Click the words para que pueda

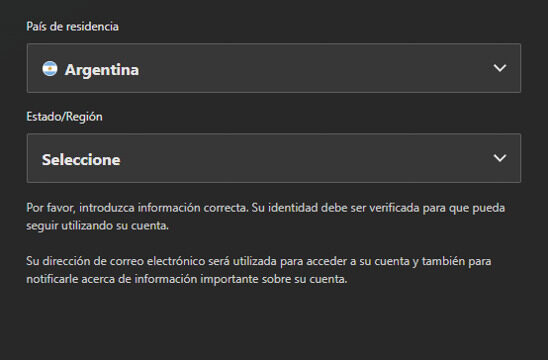464,208
